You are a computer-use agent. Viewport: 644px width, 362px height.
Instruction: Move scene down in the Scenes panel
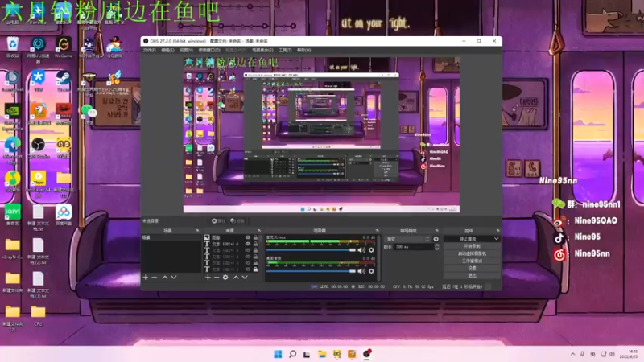pos(174,278)
